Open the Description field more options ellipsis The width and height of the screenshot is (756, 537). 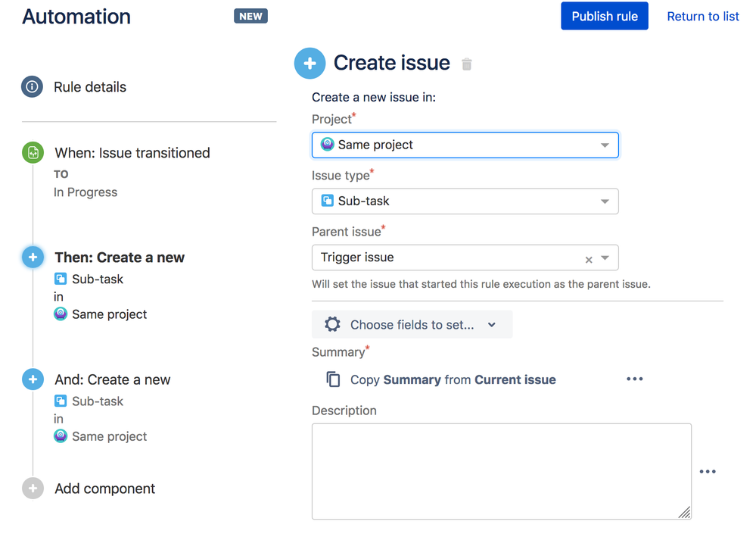tap(707, 472)
